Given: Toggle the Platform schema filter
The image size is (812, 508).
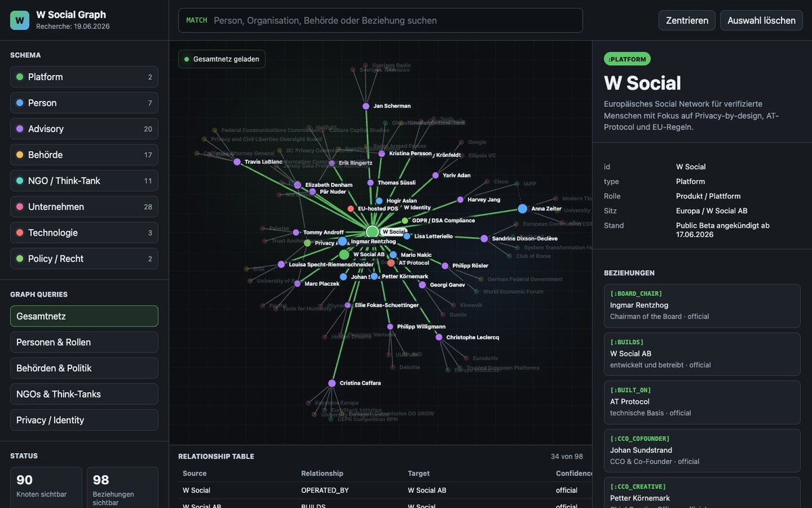Looking at the screenshot, I should pos(84,77).
